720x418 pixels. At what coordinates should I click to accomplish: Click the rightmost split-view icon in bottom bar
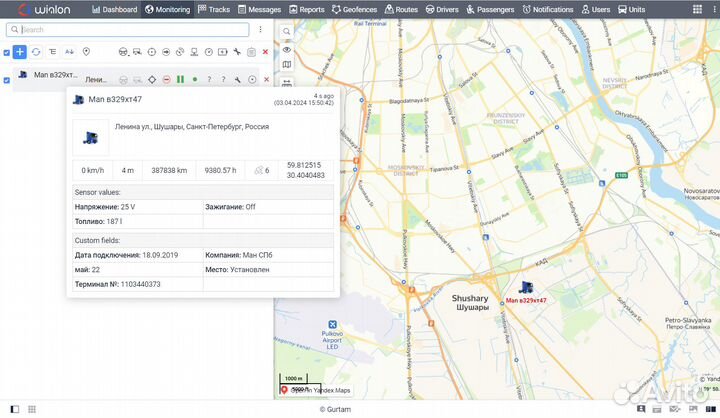(711, 409)
